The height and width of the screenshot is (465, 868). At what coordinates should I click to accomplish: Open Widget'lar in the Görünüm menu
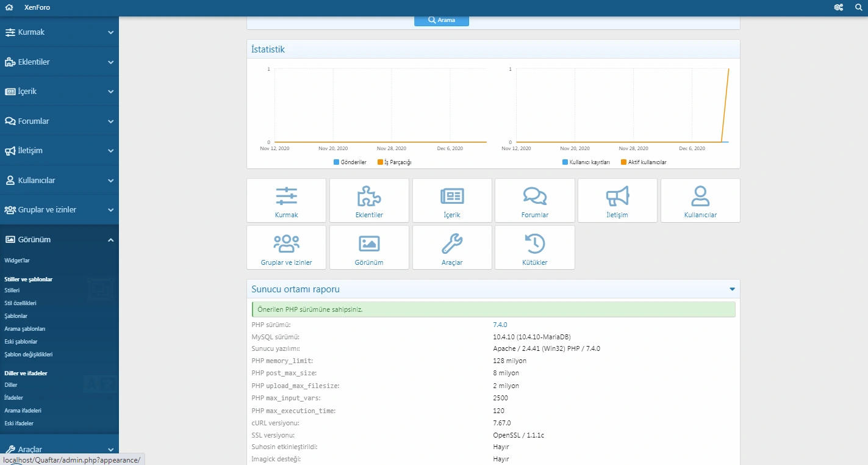click(x=17, y=261)
